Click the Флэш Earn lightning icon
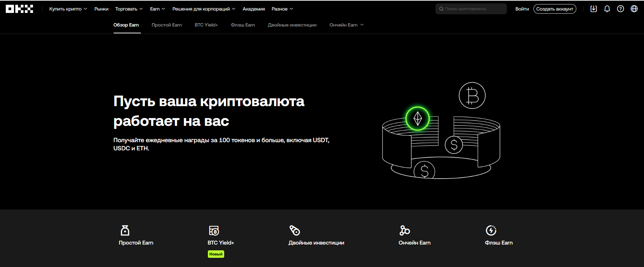 (491, 230)
